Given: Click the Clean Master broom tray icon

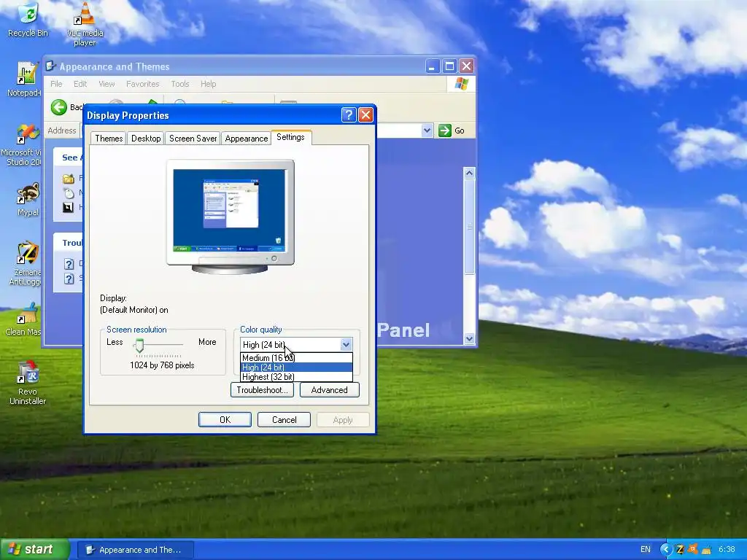Looking at the screenshot, I should 706,550.
